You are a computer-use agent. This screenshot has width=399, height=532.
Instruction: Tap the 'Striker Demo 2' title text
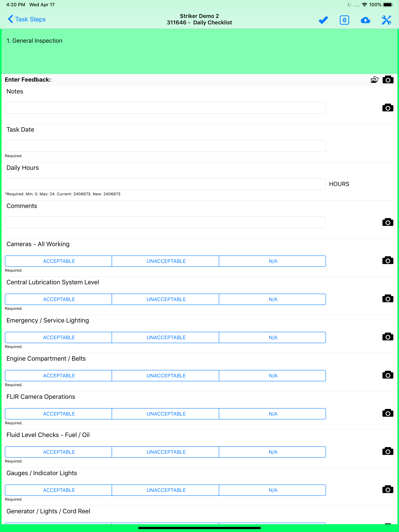point(199,16)
